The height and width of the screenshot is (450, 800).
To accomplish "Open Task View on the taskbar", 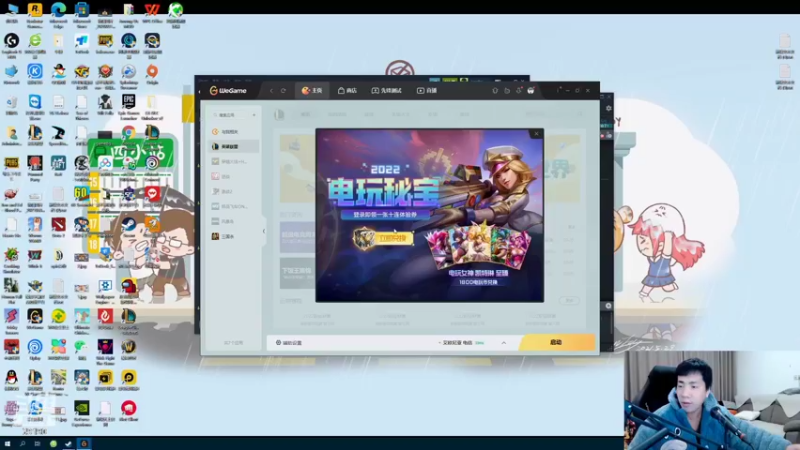I will pos(37,444).
